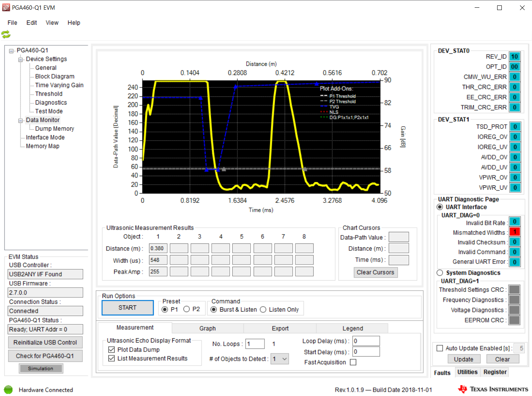Switch to the Register tab
The width and height of the screenshot is (532, 396).
pos(495,372)
